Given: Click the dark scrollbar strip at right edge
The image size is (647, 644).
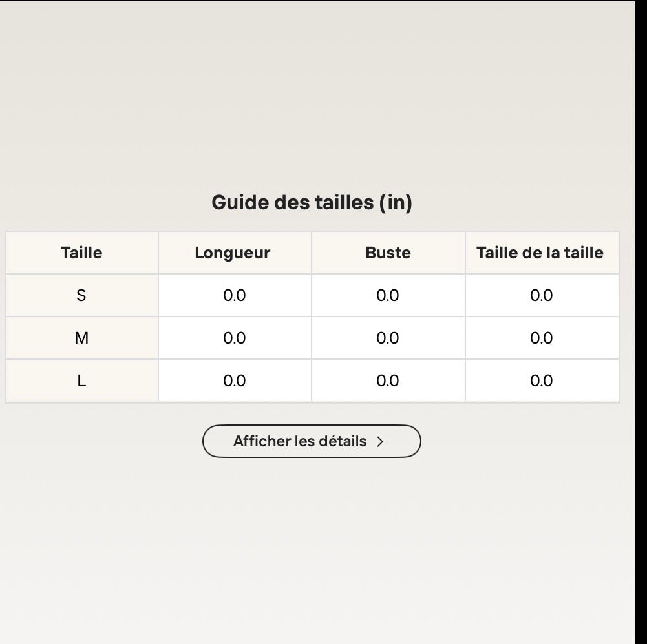Looking at the screenshot, I should [641, 322].
